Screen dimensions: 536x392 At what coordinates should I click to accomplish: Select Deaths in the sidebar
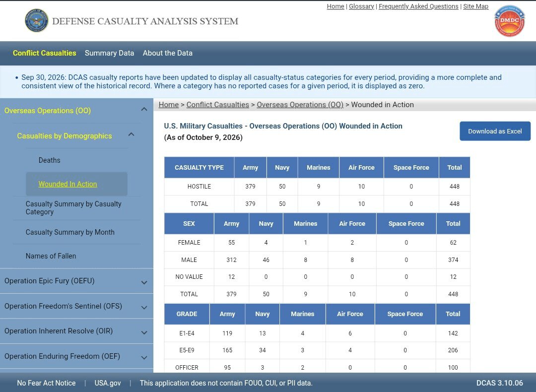[x=50, y=160]
